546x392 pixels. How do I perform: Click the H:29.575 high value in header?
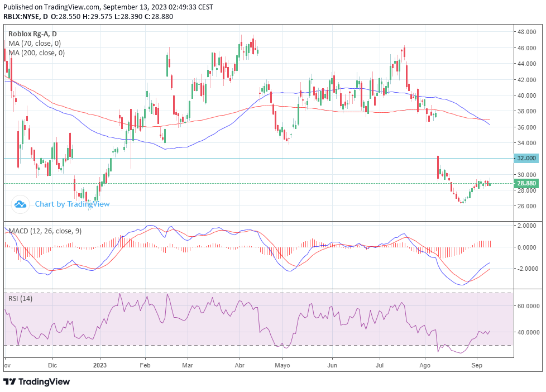(x=97, y=17)
